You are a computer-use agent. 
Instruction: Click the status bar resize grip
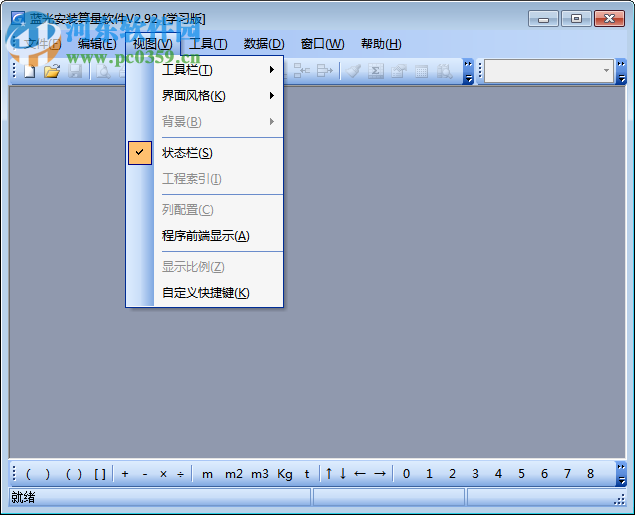pos(620,500)
